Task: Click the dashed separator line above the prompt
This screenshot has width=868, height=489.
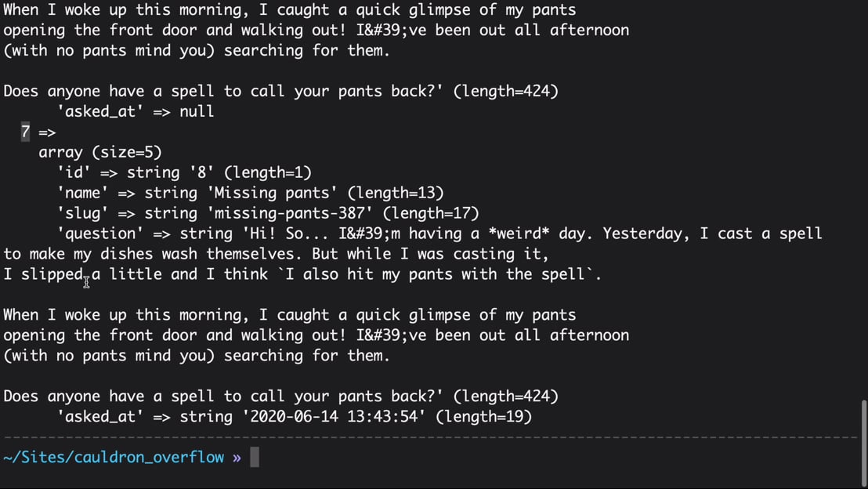Action: point(431,437)
